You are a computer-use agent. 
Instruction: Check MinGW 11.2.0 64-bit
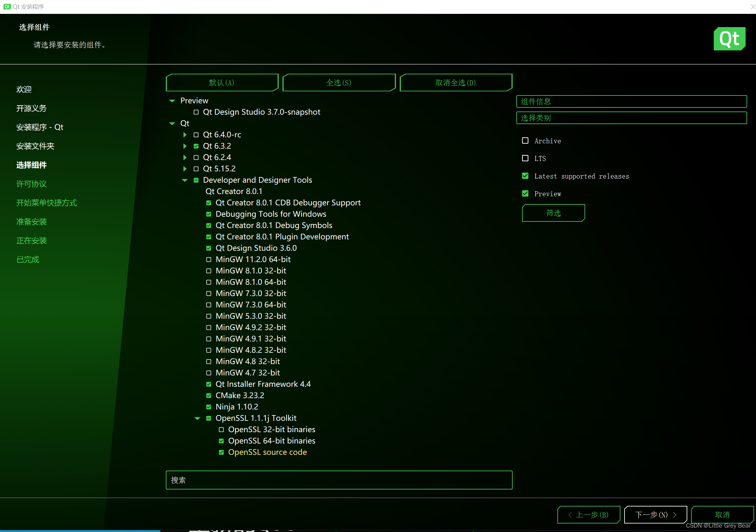point(209,260)
